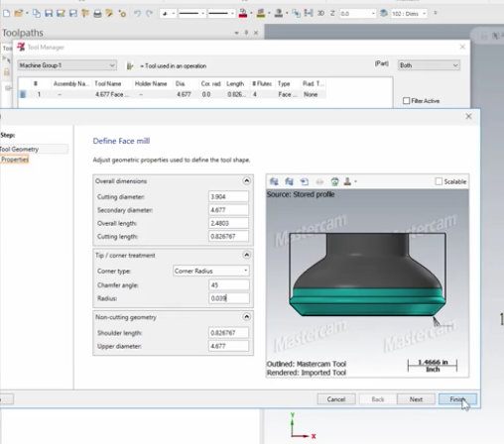Image resolution: width=504 pixels, height=444 pixels.
Task: Click the Redo arrow icon
Action: [x=149, y=14]
